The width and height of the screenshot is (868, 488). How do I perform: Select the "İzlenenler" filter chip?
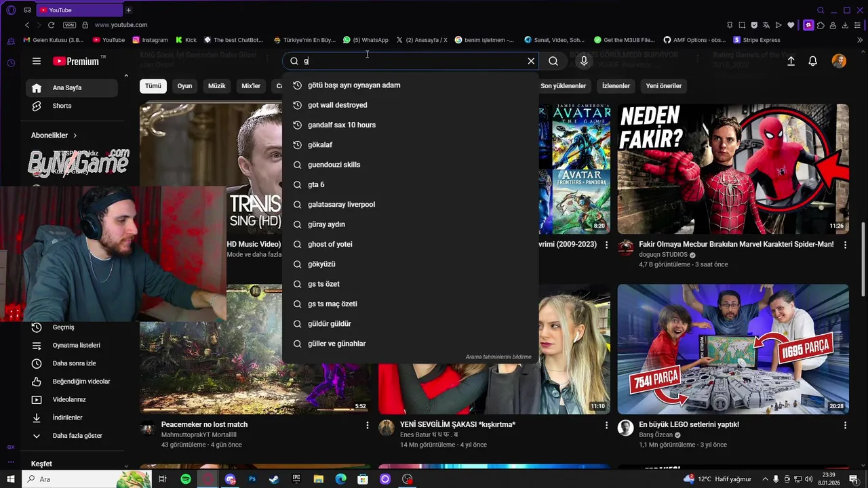616,86
